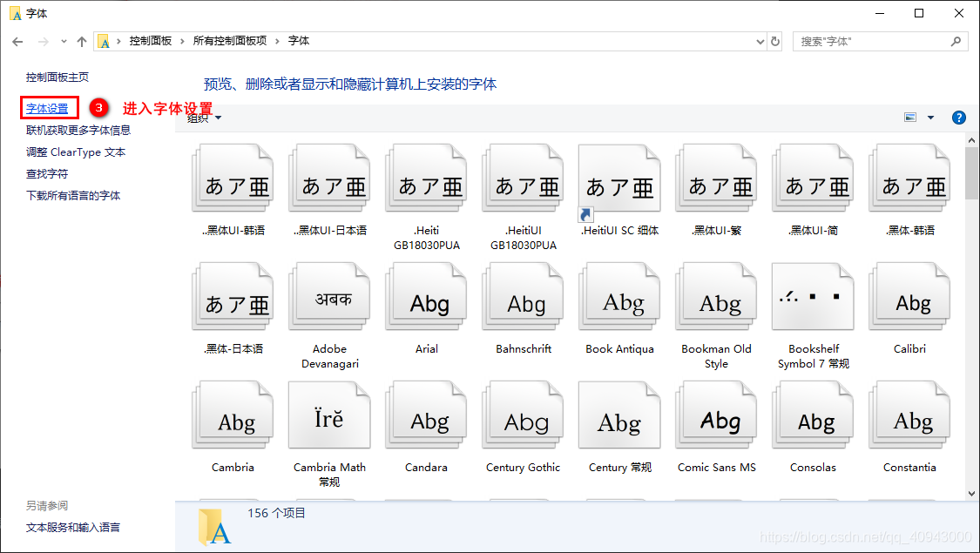Select the Cambria font icon

233,415
